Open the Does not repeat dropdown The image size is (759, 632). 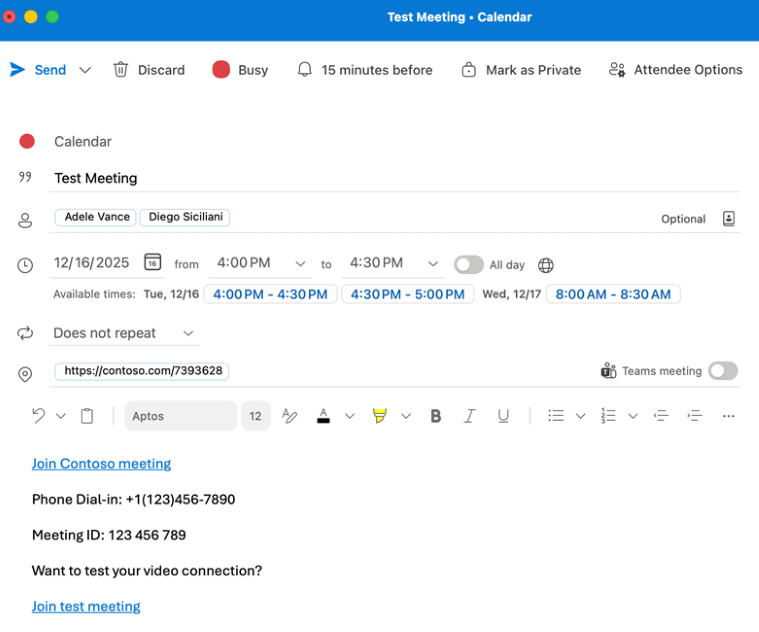pos(124,333)
